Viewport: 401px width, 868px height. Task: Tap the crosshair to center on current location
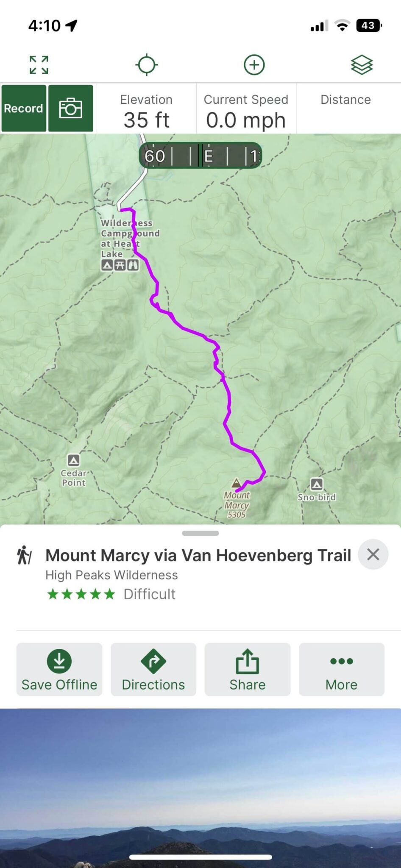[x=147, y=64]
